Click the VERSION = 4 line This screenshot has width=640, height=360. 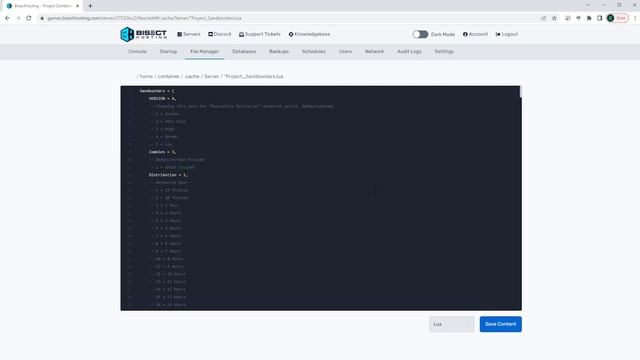[x=162, y=98]
